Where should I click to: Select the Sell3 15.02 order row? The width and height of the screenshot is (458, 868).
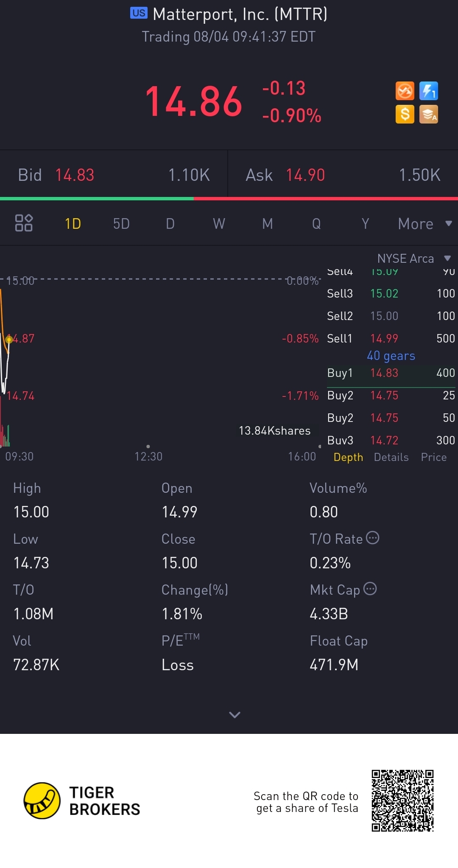click(391, 293)
